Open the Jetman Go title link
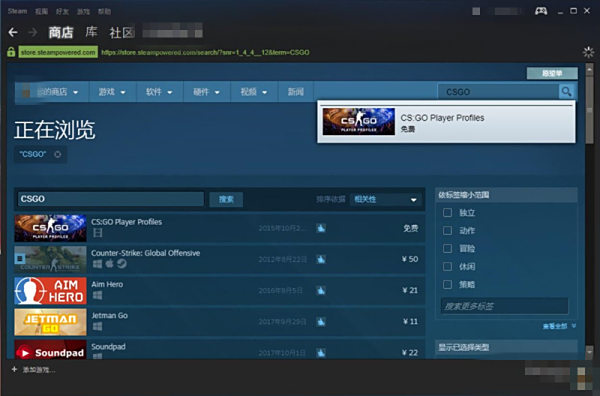 click(x=109, y=316)
